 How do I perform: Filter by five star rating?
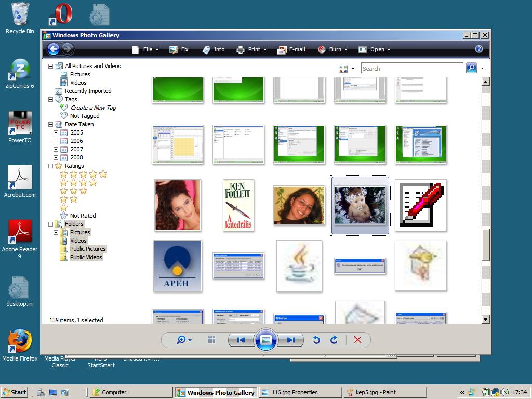(83, 174)
